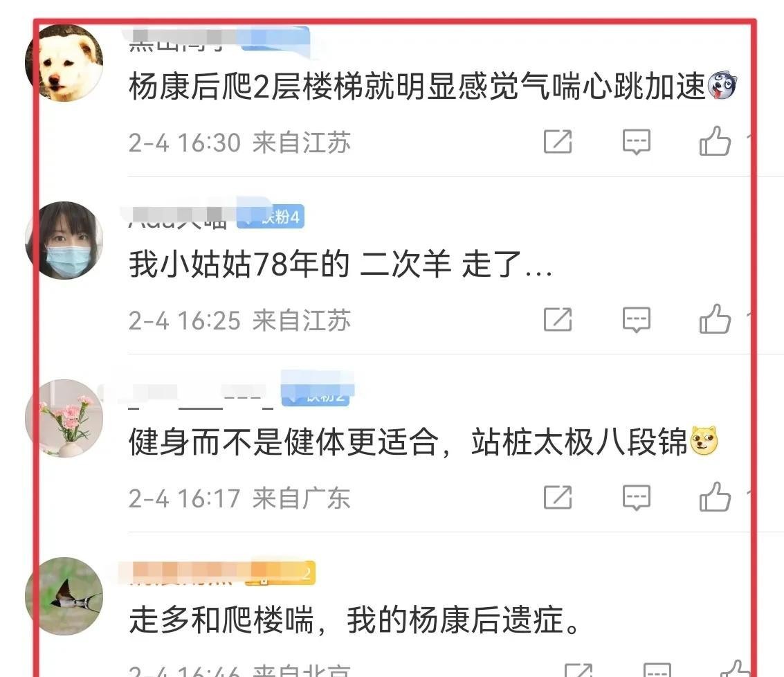Like the 我小姑姑78年的 comment

(x=715, y=318)
